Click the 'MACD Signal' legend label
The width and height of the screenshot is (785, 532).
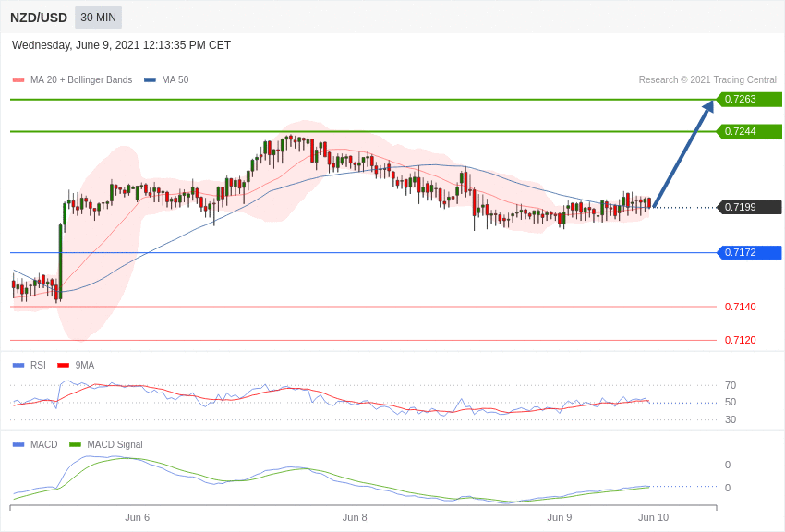(x=115, y=444)
